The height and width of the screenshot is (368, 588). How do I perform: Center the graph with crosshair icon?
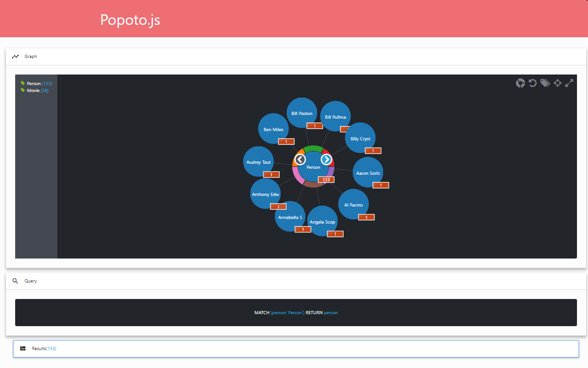pyautogui.click(x=557, y=83)
